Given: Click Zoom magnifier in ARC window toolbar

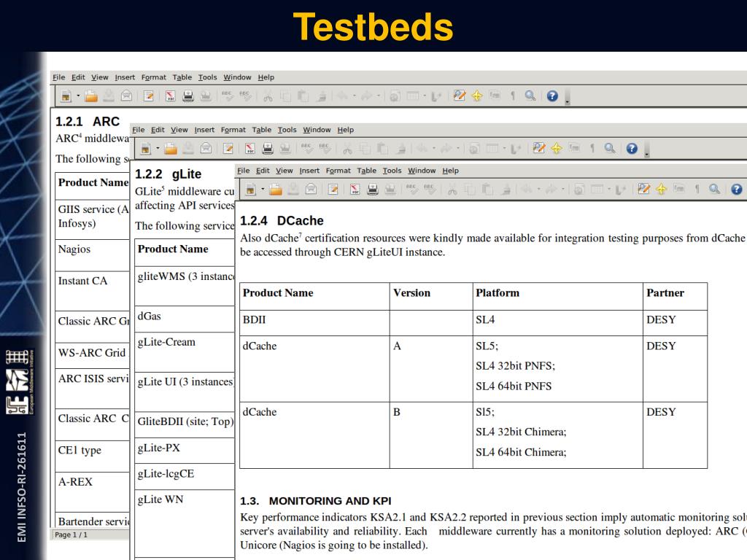Looking at the screenshot, I should point(530,96).
